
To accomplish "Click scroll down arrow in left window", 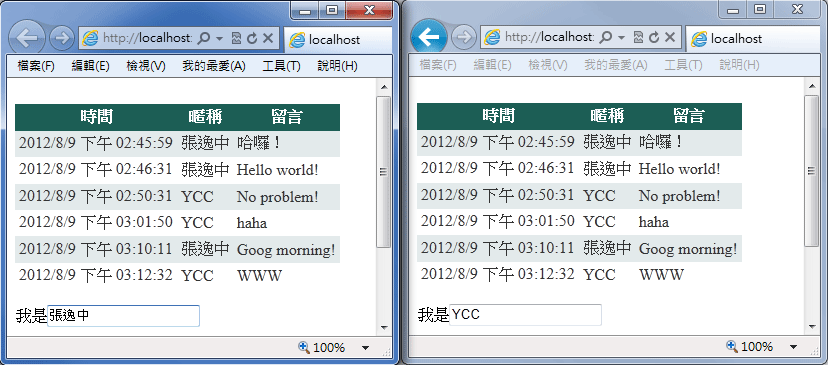I will coord(384,328).
